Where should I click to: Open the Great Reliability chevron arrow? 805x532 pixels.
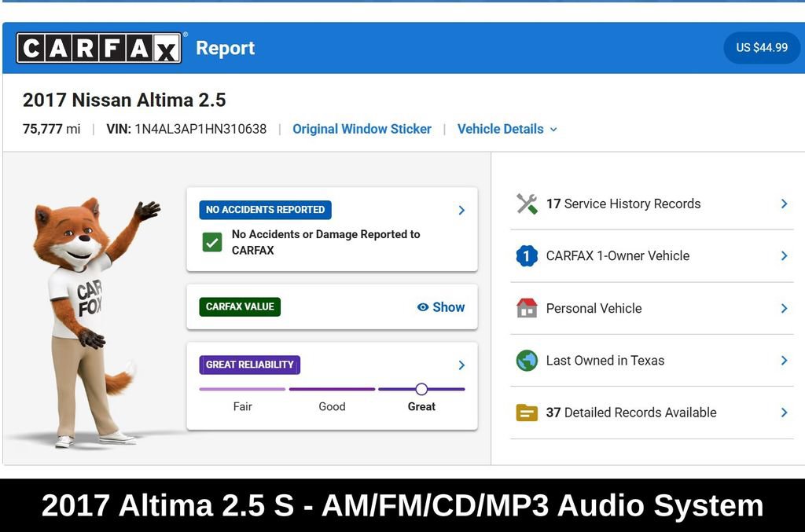(461, 365)
